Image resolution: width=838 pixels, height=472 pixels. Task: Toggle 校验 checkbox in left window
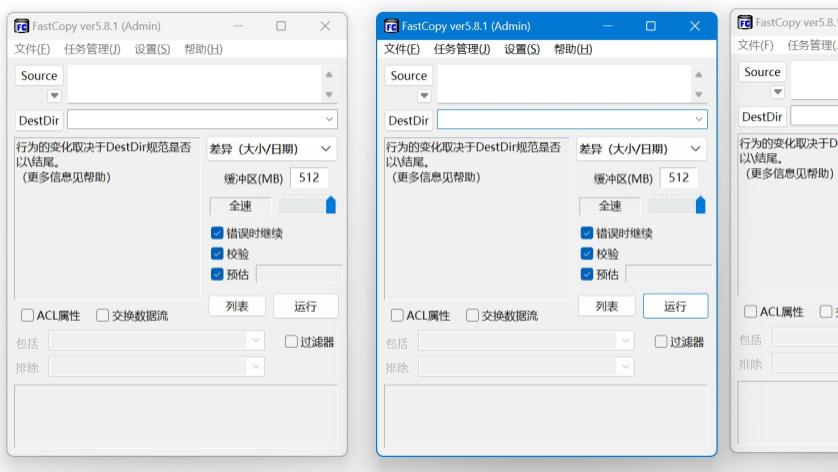[217, 253]
